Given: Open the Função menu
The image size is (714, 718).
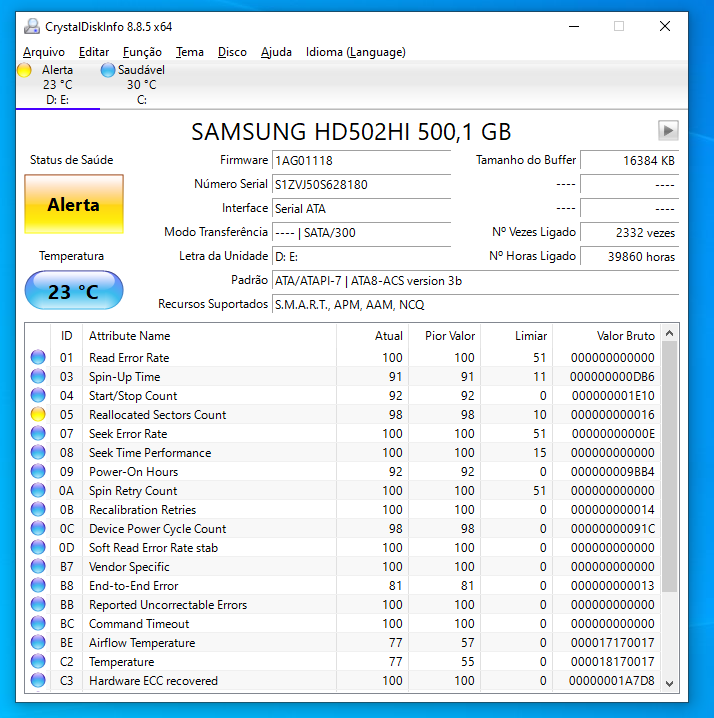Looking at the screenshot, I should (x=142, y=52).
